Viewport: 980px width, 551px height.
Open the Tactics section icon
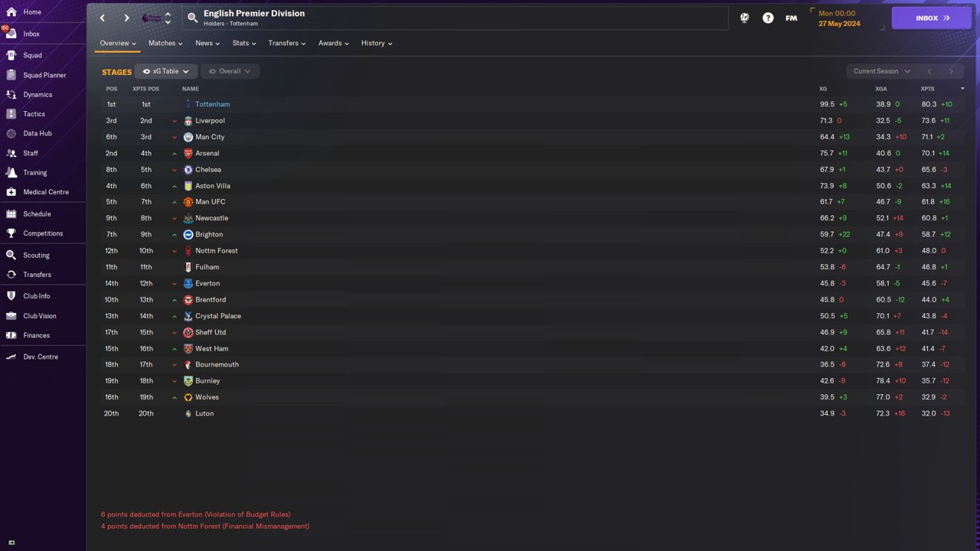(11, 114)
